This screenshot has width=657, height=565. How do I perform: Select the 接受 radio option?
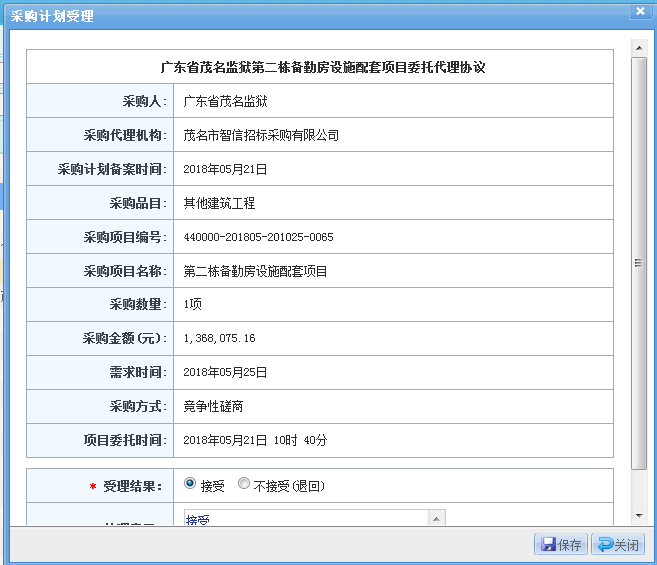coord(190,484)
